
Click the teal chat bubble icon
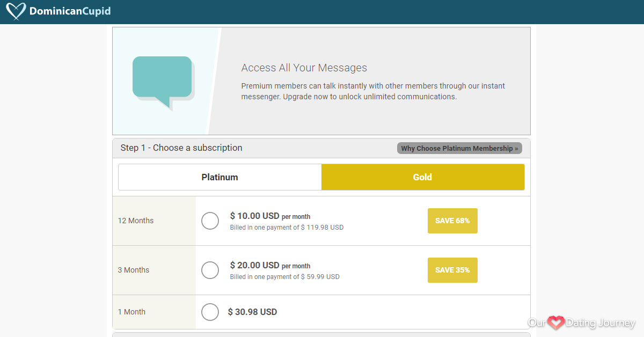(x=163, y=83)
